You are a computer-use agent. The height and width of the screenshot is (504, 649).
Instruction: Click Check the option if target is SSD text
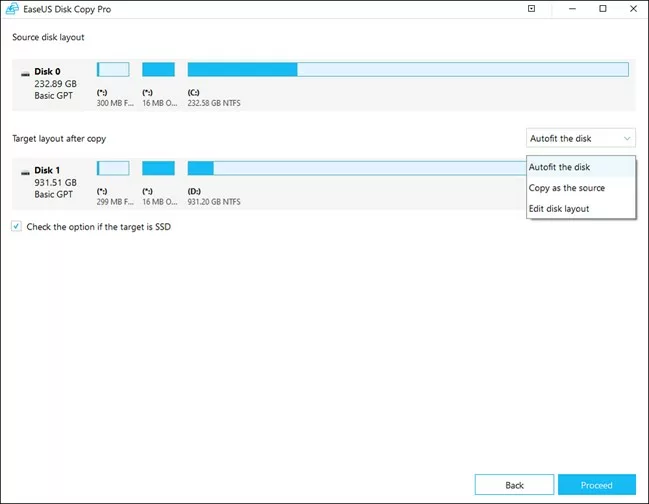(99, 227)
